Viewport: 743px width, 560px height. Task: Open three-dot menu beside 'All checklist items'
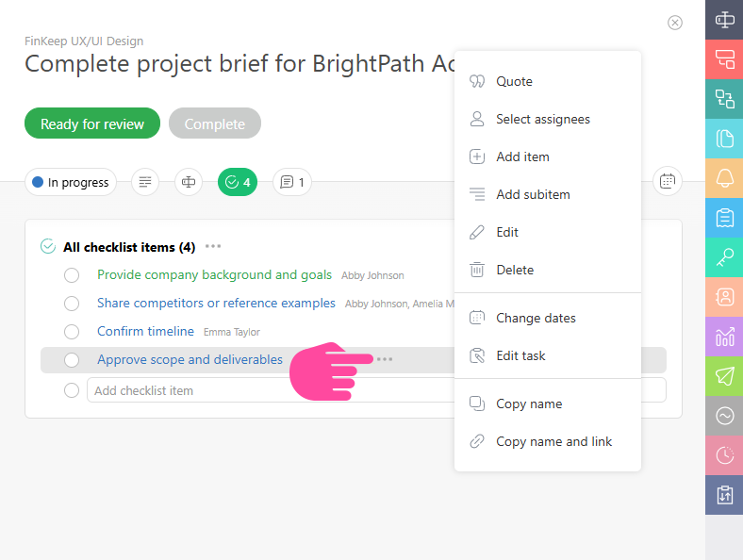[213, 247]
